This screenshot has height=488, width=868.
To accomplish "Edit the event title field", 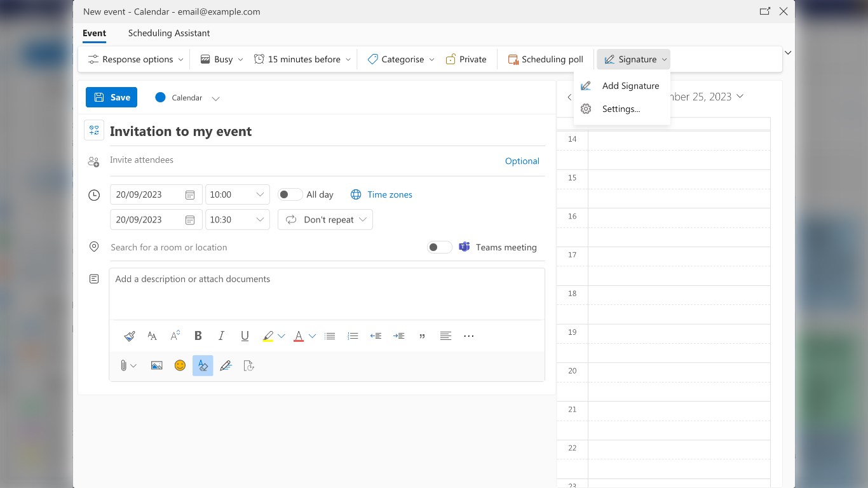I will point(327,132).
